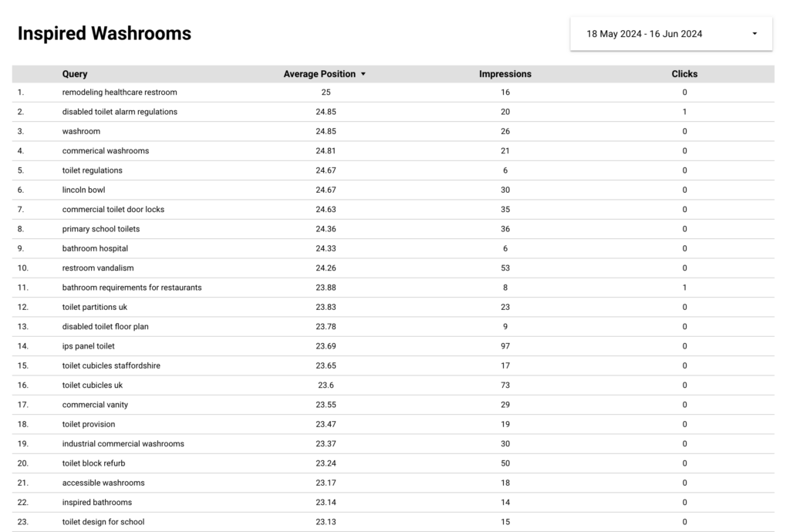
Task: Sort by the Query column header
Action: click(75, 74)
